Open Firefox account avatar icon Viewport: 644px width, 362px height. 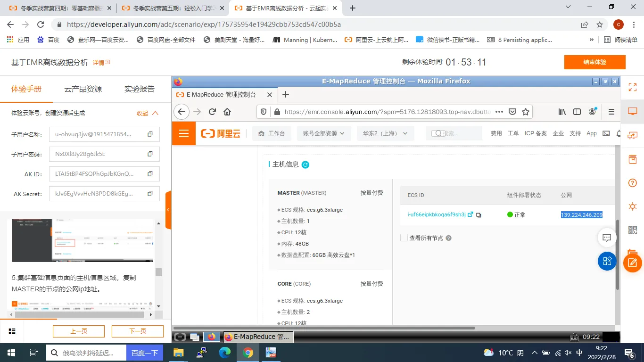593,112
